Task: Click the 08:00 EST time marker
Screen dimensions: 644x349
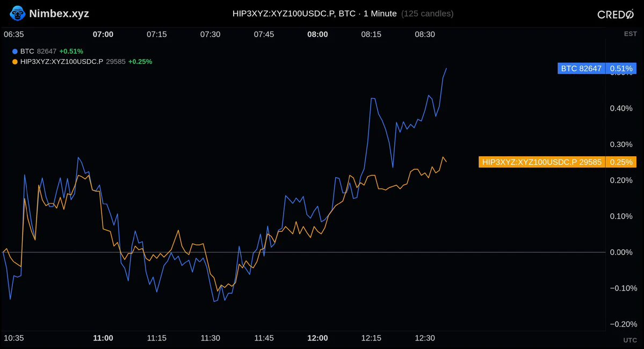Action: click(317, 34)
